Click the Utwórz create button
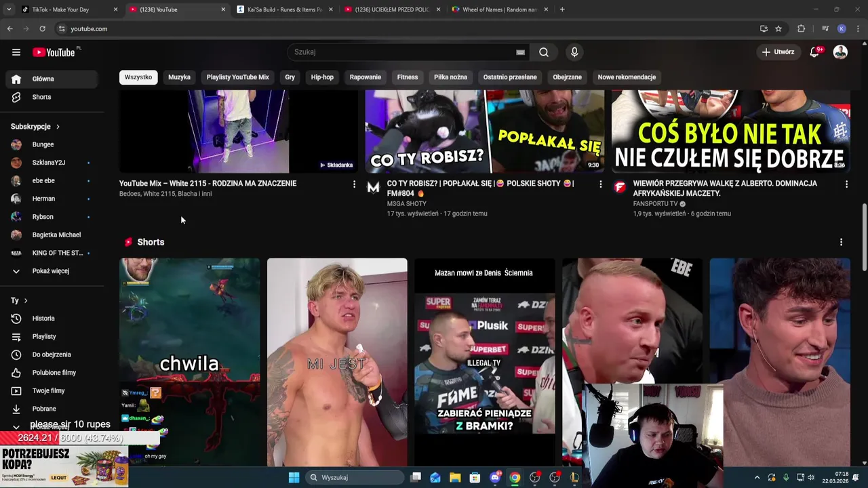 pos(778,52)
